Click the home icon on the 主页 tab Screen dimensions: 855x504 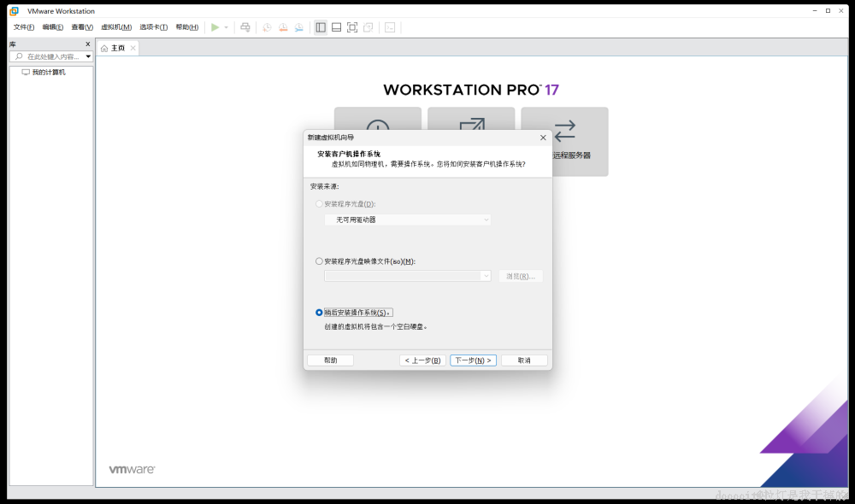(x=104, y=49)
